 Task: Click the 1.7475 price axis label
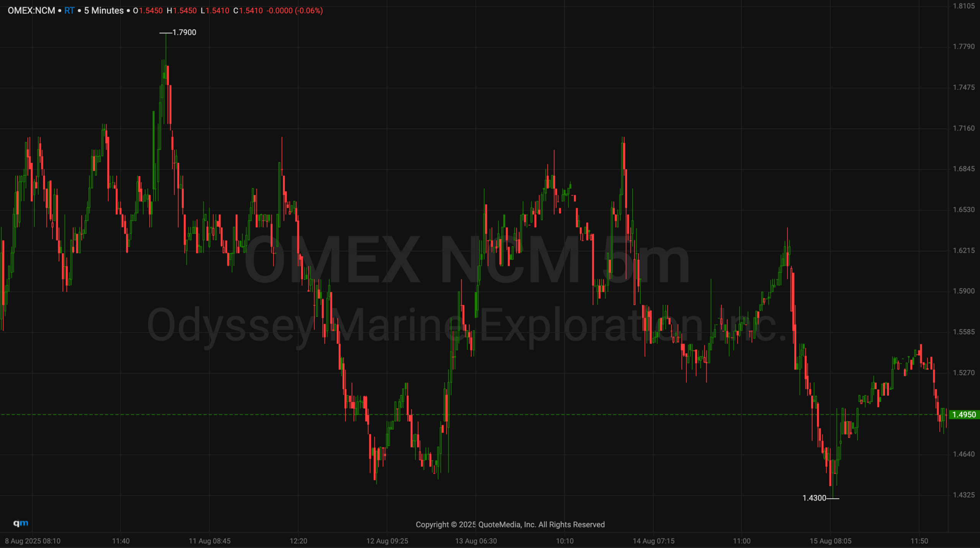click(964, 87)
